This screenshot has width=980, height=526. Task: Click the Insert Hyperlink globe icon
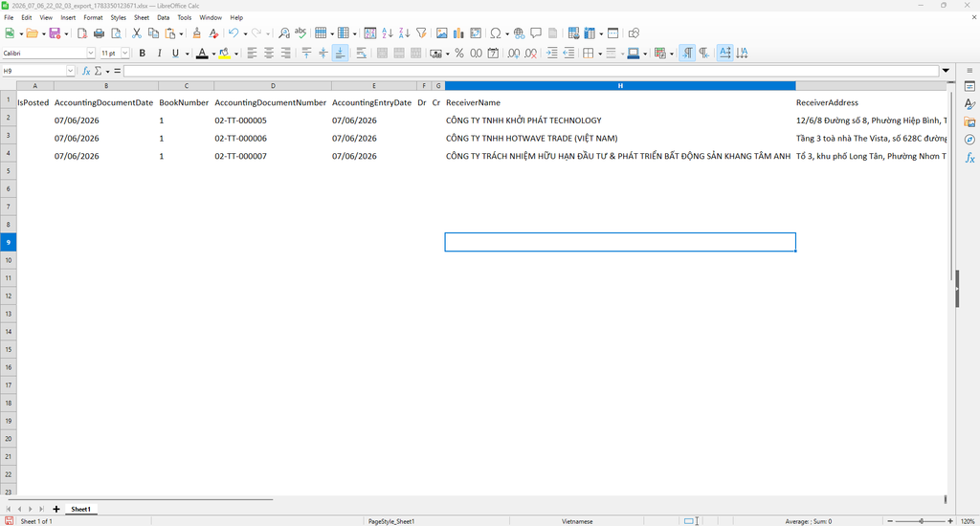tap(520, 33)
